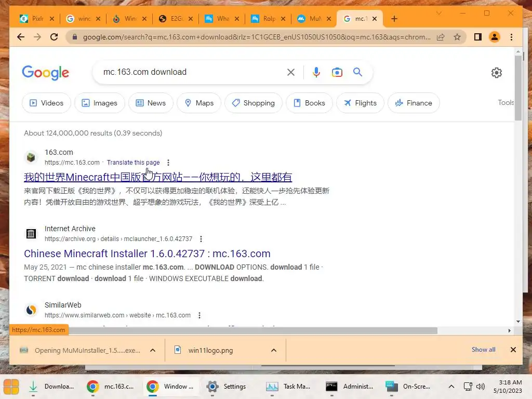Filter results by Flights
The width and height of the screenshot is (532, 399).
(361, 103)
